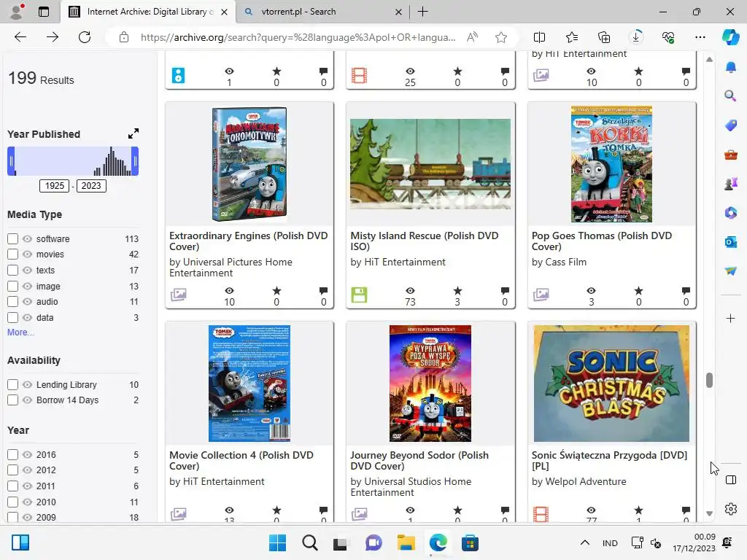Open sidebar search tool
747x560 pixels.
tap(730, 96)
